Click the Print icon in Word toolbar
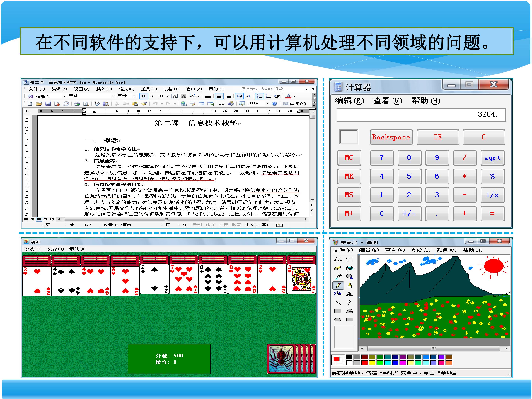The width and height of the screenshot is (532, 399). click(x=77, y=104)
